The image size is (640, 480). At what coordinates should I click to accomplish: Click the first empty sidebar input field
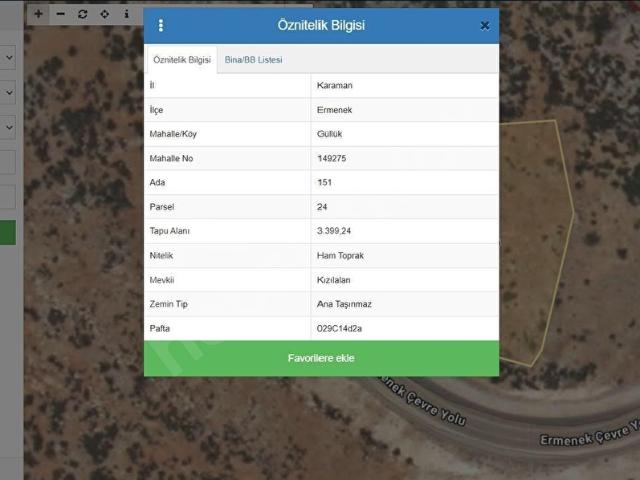click(8, 162)
